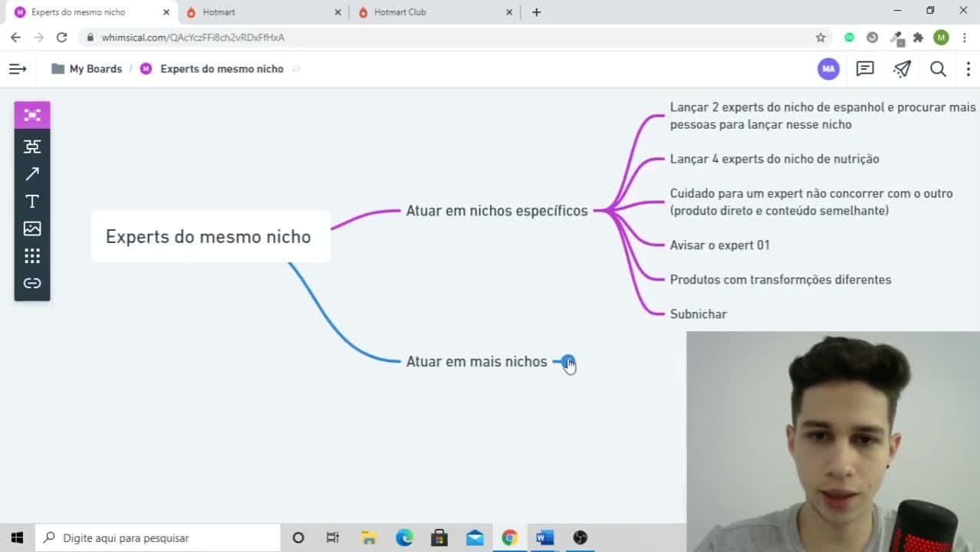Open the comments panel

[865, 69]
